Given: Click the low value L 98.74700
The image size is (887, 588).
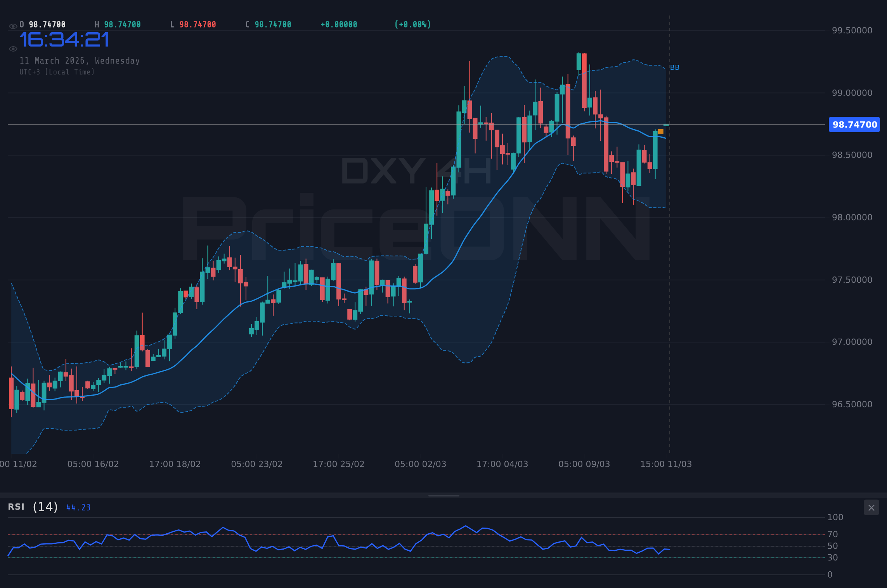Looking at the screenshot, I should 193,24.
